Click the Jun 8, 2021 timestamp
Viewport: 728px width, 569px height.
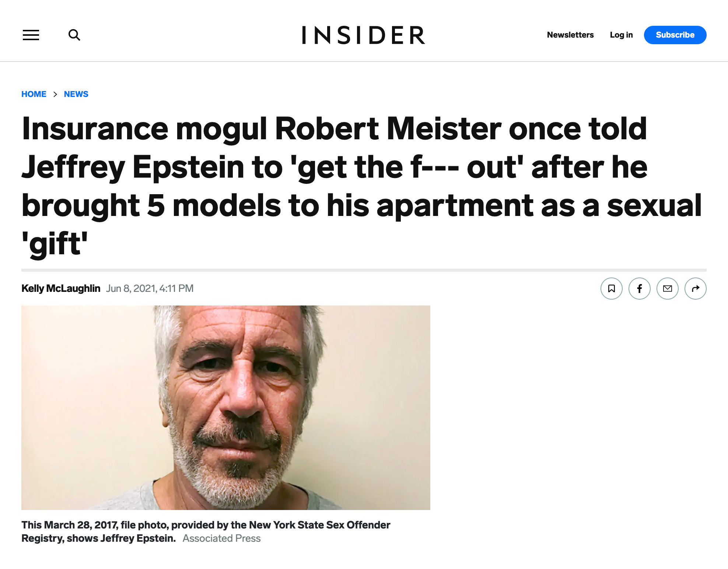[150, 289]
